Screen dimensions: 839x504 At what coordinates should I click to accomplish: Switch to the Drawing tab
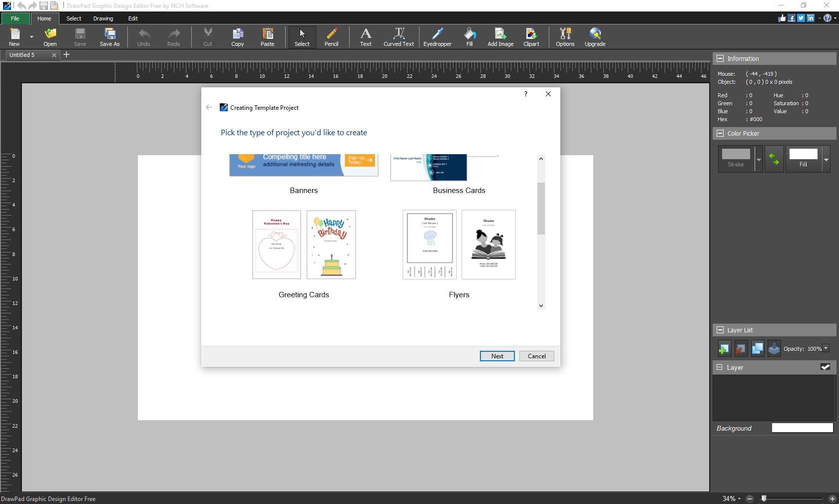tap(103, 18)
